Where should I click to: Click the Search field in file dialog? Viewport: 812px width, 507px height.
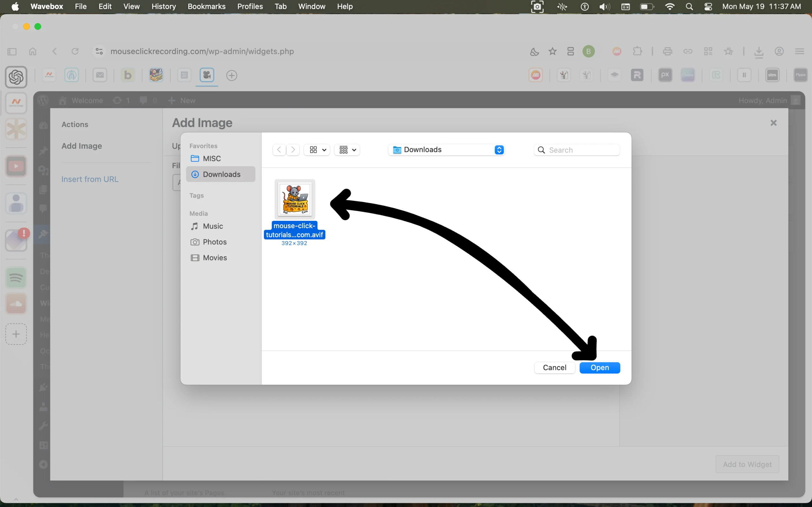coord(582,150)
